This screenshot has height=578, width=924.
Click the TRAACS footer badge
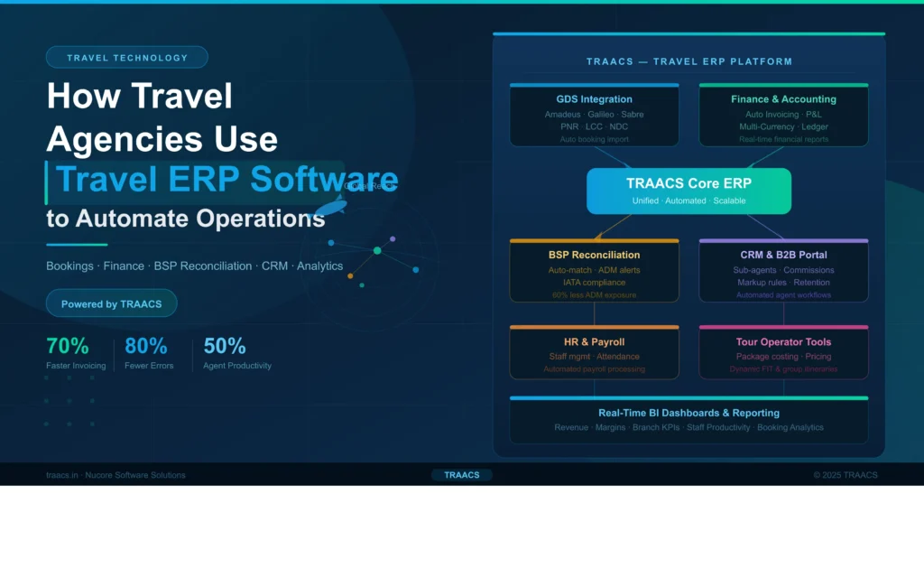tap(461, 475)
